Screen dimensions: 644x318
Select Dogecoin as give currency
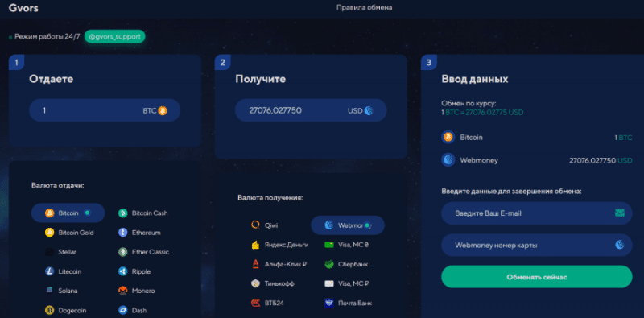(66, 310)
